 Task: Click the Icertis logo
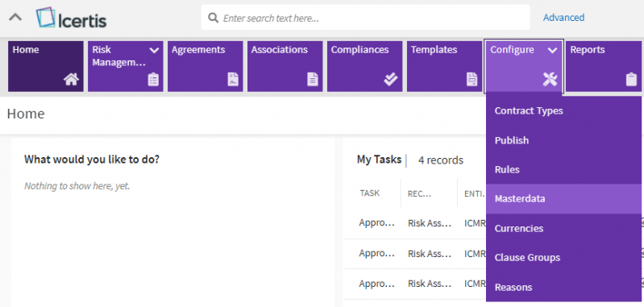(x=72, y=18)
